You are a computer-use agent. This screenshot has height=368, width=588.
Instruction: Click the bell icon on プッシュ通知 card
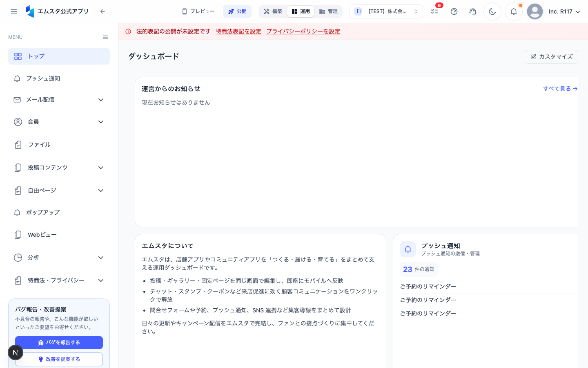pyautogui.click(x=408, y=249)
